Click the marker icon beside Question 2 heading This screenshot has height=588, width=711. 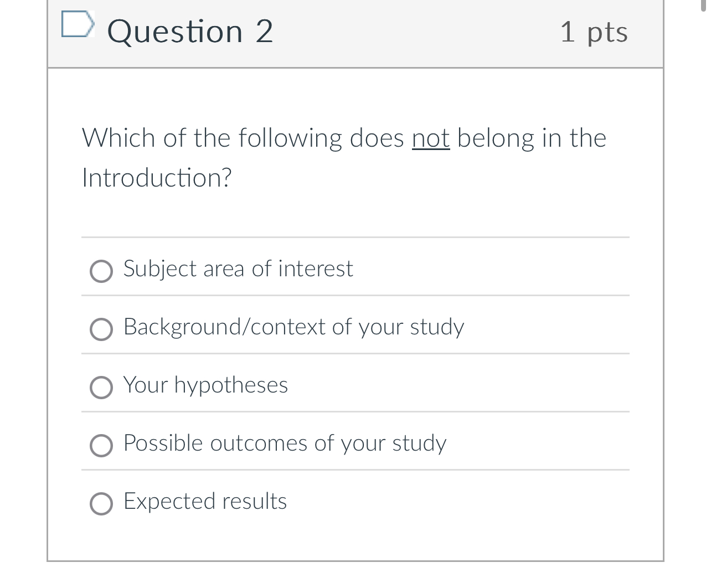[78, 23]
